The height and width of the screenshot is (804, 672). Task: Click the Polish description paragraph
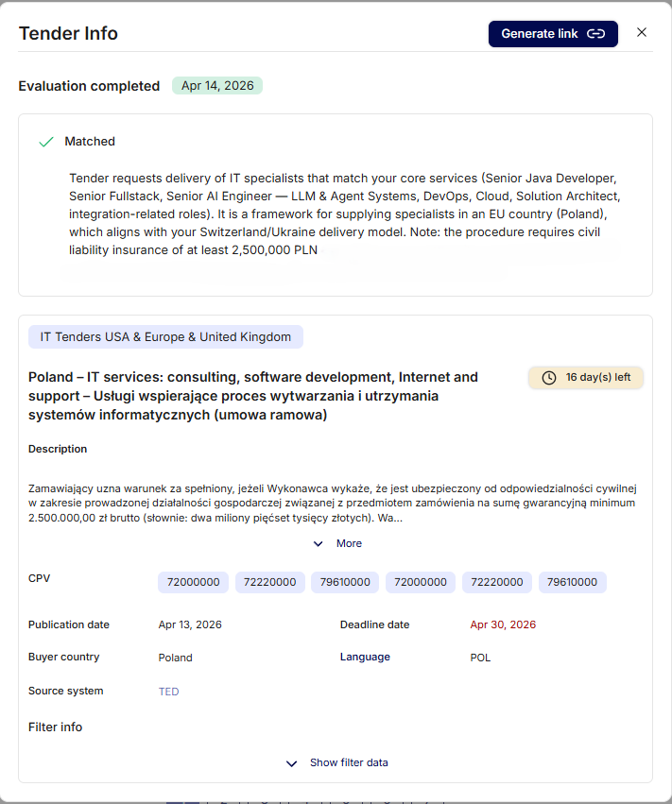coord(333,504)
